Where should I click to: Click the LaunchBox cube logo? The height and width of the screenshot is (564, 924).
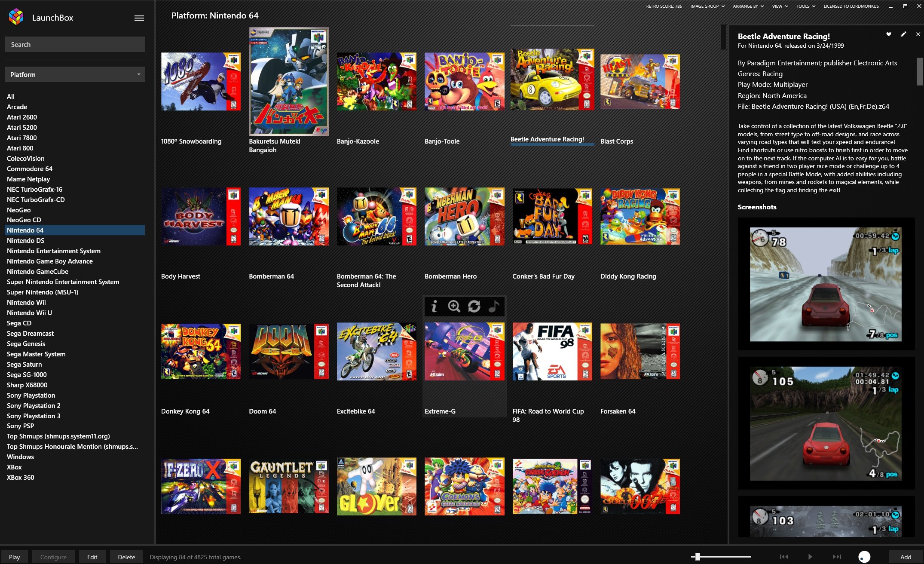16,17
